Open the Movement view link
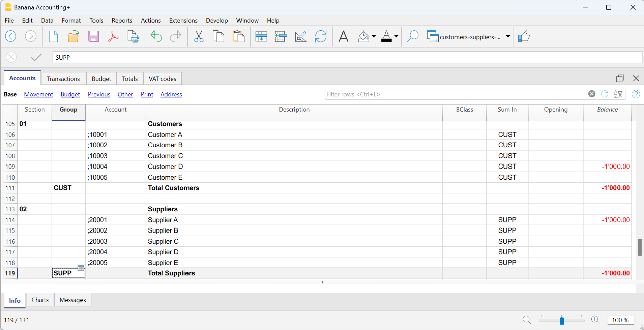This screenshot has width=644, height=330. click(x=39, y=94)
